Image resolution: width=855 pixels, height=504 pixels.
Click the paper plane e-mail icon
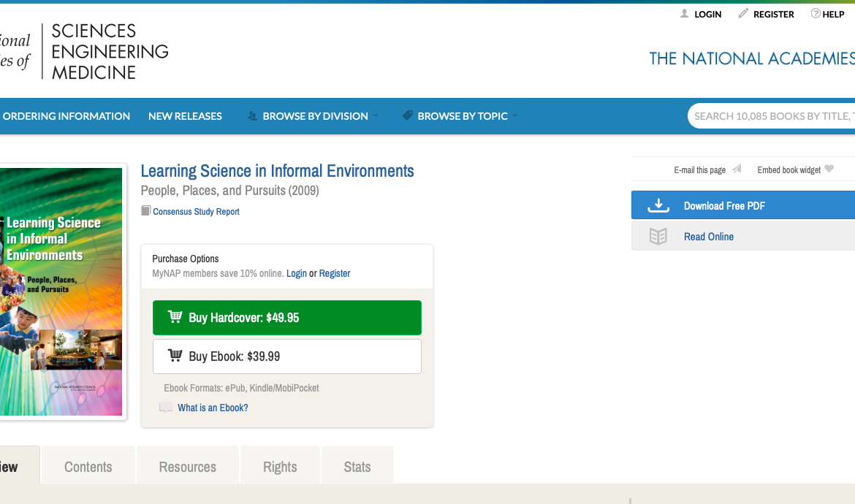(736, 169)
